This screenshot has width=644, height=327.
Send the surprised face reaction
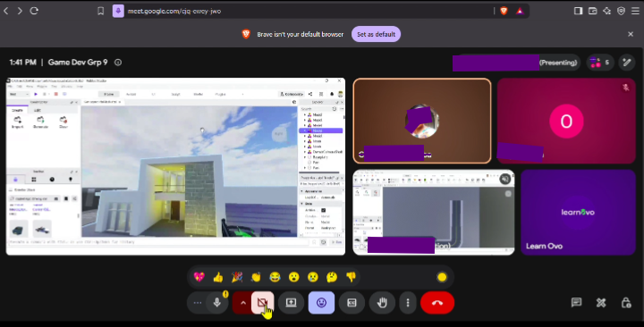pos(293,277)
